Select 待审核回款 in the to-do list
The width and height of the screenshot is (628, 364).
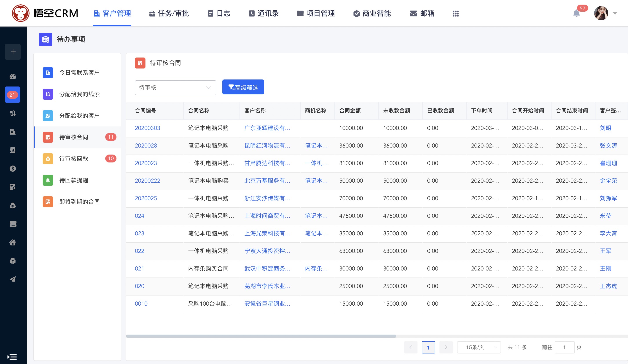pos(74,159)
